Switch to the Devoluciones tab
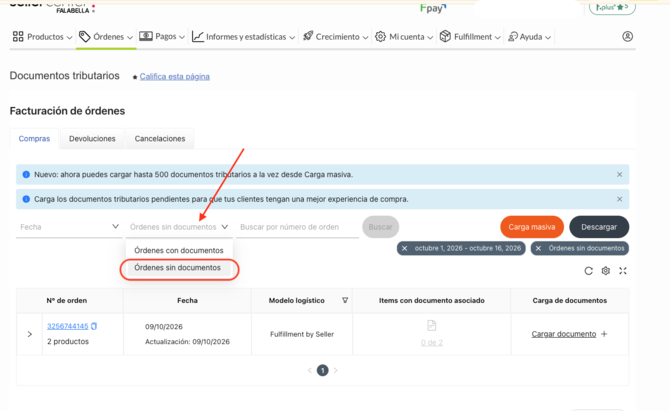The image size is (670, 411). tap(92, 139)
